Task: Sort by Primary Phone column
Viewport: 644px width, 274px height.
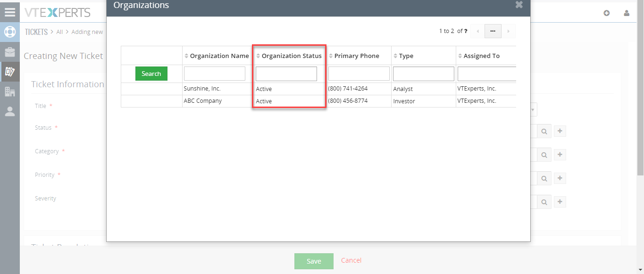Action: tap(354, 56)
